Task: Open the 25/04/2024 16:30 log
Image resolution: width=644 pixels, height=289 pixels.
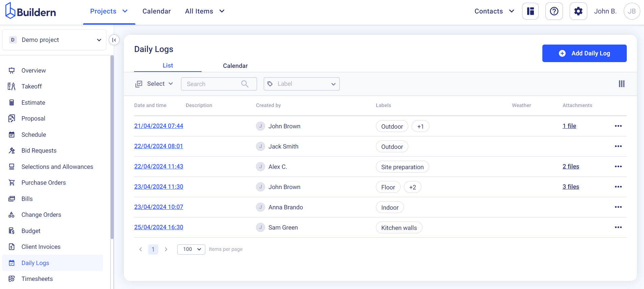Action: [159, 227]
